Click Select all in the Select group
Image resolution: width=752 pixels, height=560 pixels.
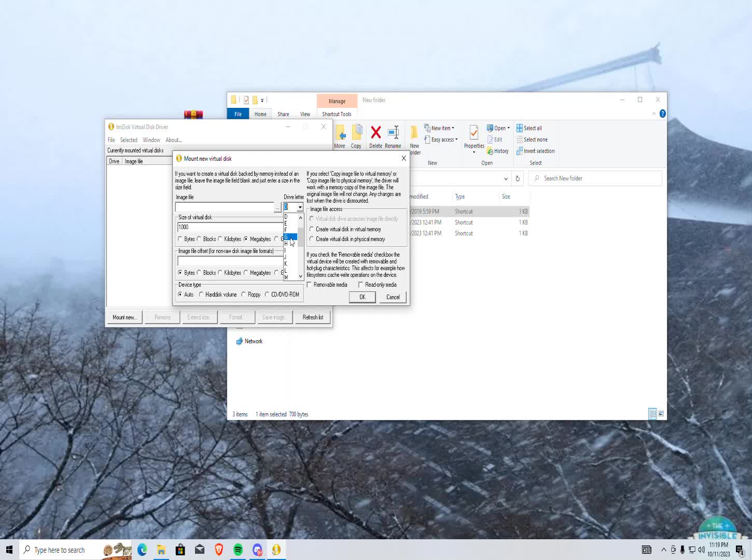(x=530, y=128)
